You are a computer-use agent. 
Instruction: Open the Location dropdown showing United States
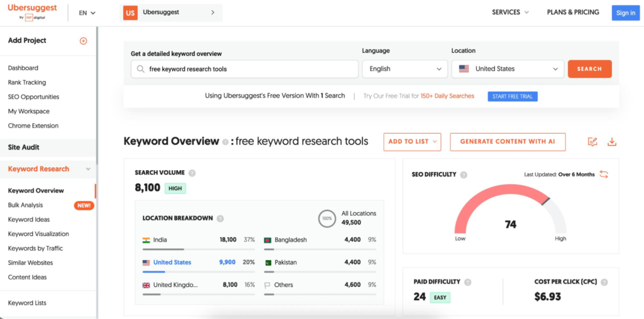point(508,69)
